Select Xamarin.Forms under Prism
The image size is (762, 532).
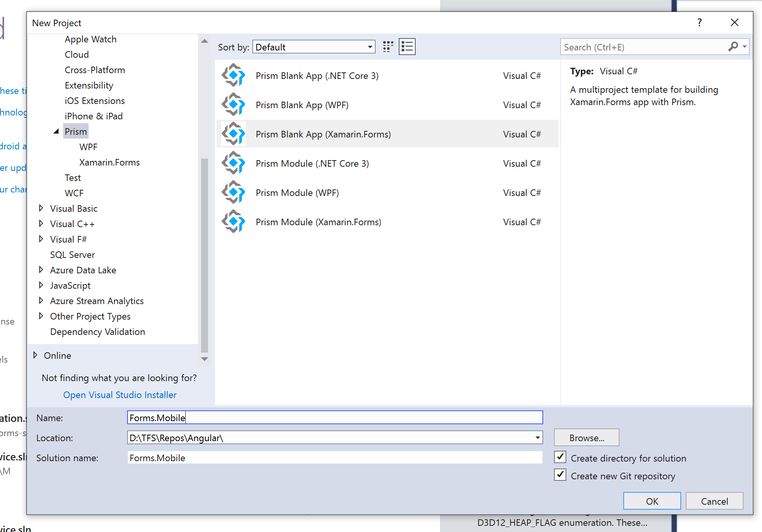(109, 162)
